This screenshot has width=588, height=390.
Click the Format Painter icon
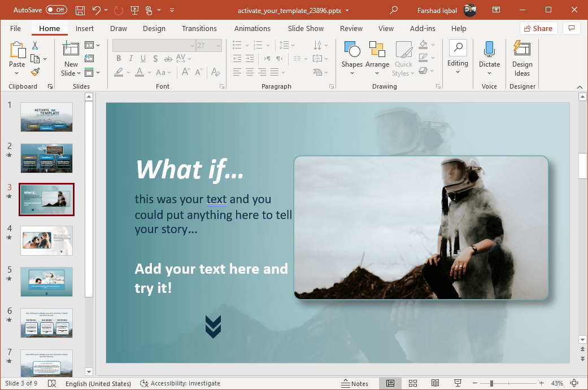[x=35, y=72]
